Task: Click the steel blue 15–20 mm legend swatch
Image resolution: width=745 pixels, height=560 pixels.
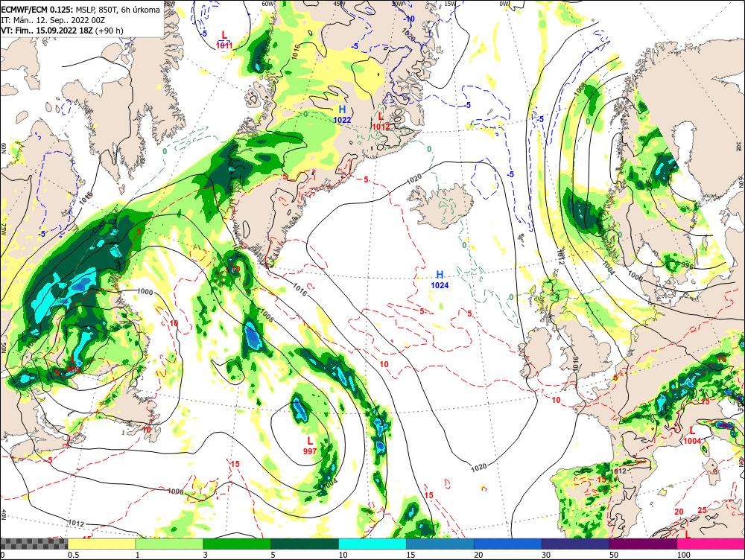Action: [x=440, y=544]
